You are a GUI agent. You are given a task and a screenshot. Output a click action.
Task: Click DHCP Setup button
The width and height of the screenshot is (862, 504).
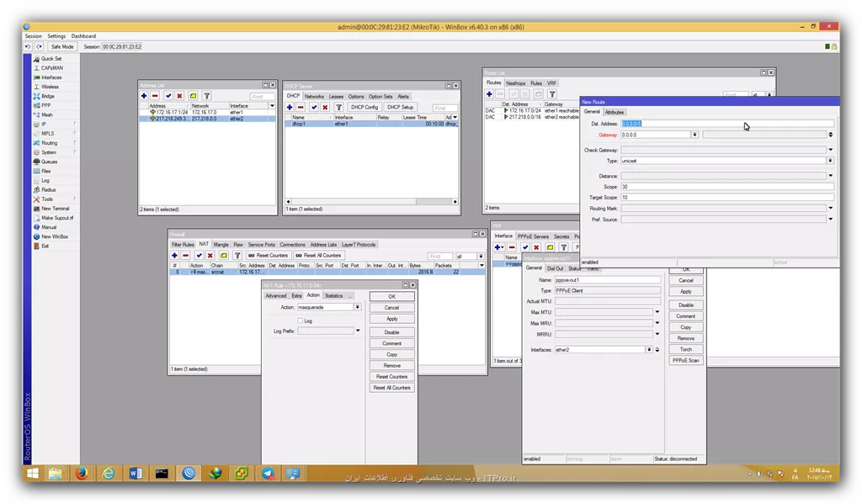tap(400, 107)
